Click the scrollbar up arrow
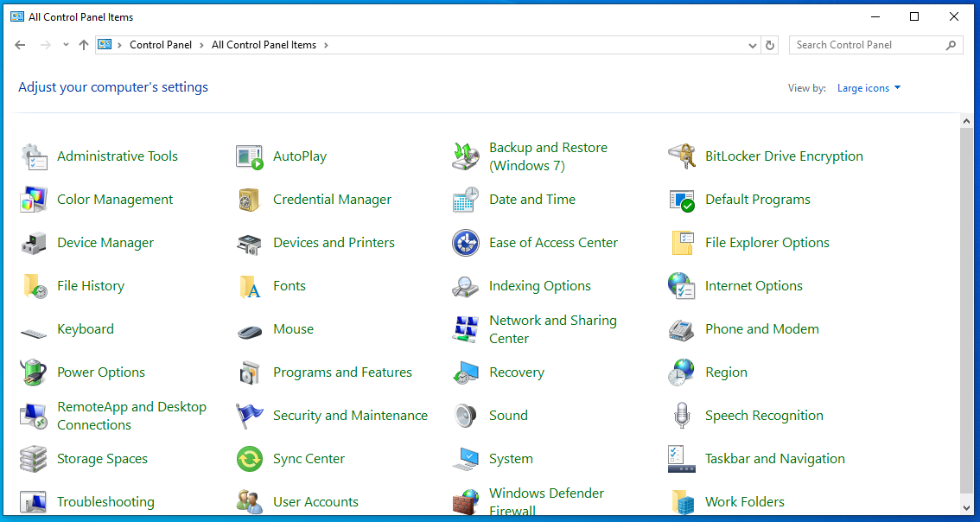Screen dimensions: 980x522 click(967, 121)
